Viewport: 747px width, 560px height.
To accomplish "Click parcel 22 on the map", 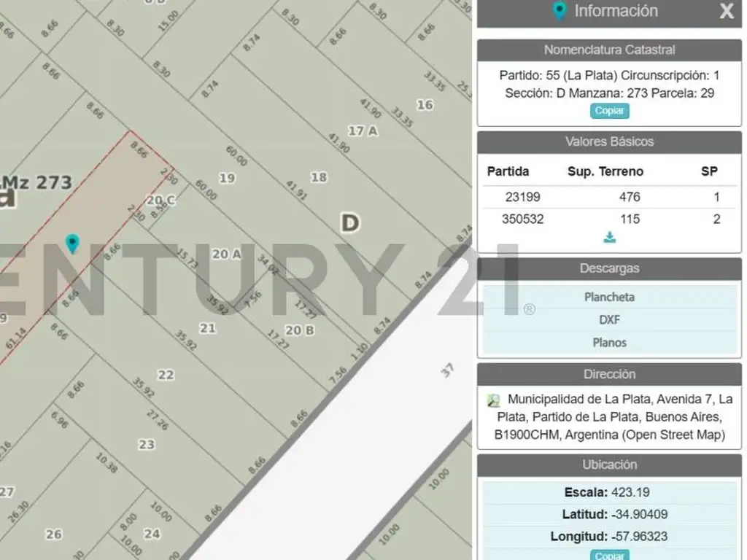I will (x=166, y=375).
